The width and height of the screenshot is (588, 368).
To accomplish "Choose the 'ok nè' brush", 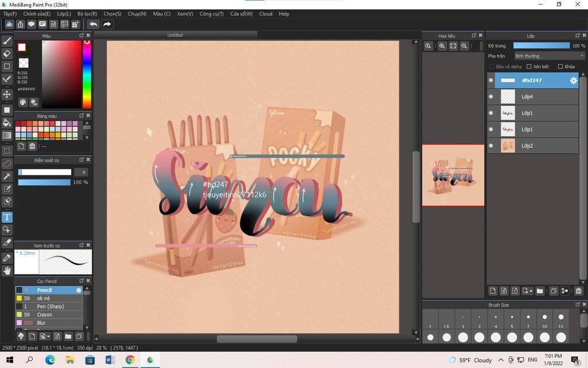I will [49, 298].
